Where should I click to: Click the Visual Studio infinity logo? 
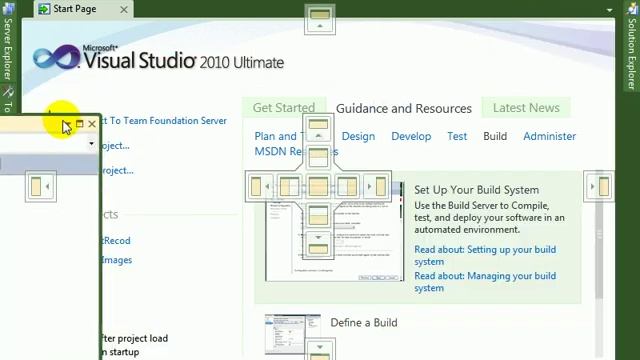(x=56, y=58)
